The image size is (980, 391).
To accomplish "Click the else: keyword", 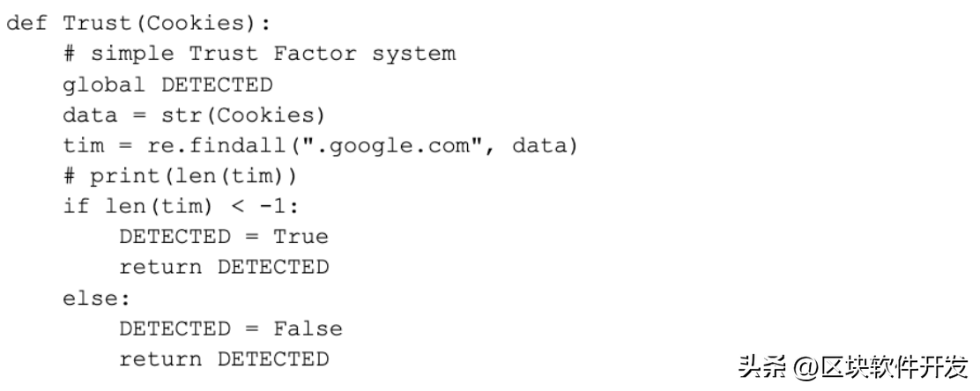I will (x=96, y=298).
